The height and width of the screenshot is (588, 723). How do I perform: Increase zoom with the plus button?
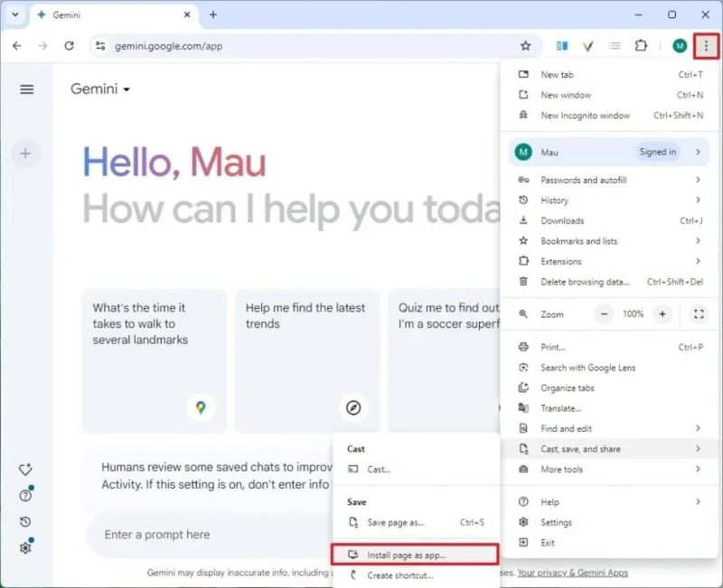[662, 314]
